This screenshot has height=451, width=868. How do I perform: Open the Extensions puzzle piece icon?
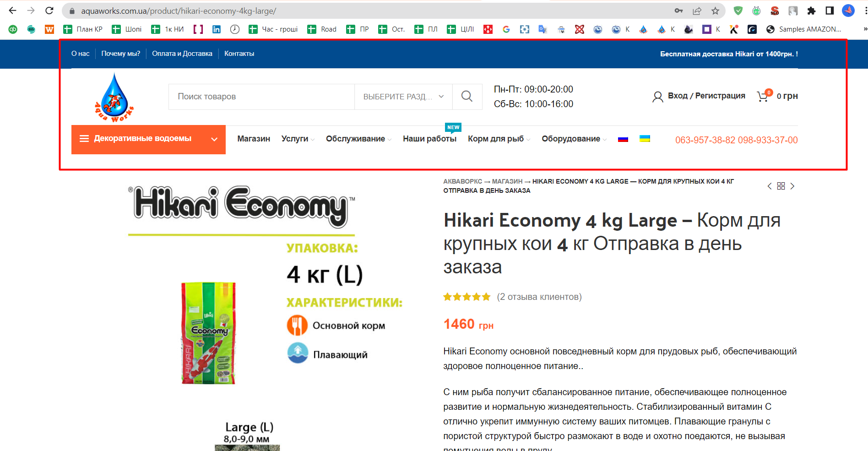[x=811, y=11]
